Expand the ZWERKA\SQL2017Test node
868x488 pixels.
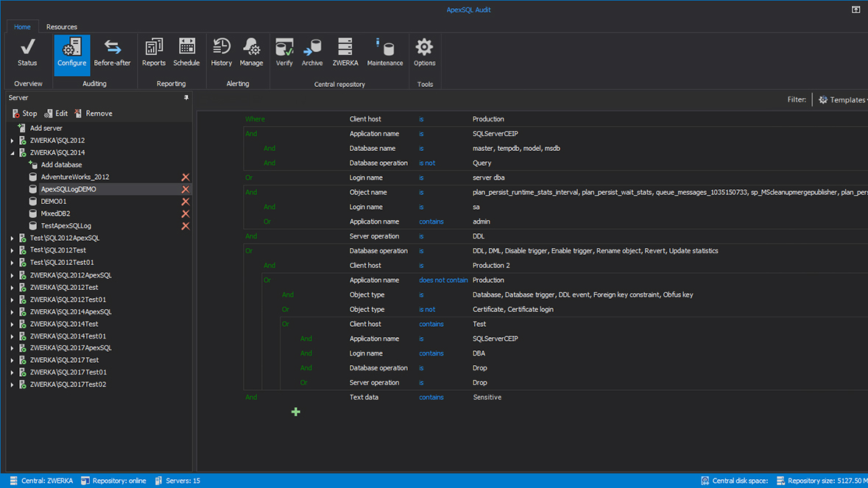pyautogui.click(x=13, y=360)
